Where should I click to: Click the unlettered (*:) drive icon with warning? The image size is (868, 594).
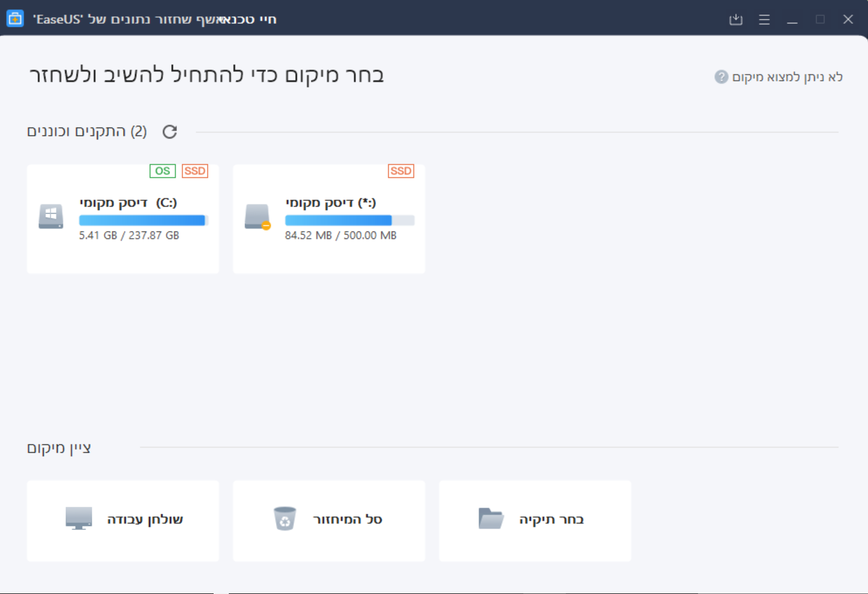tap(257, 216)
